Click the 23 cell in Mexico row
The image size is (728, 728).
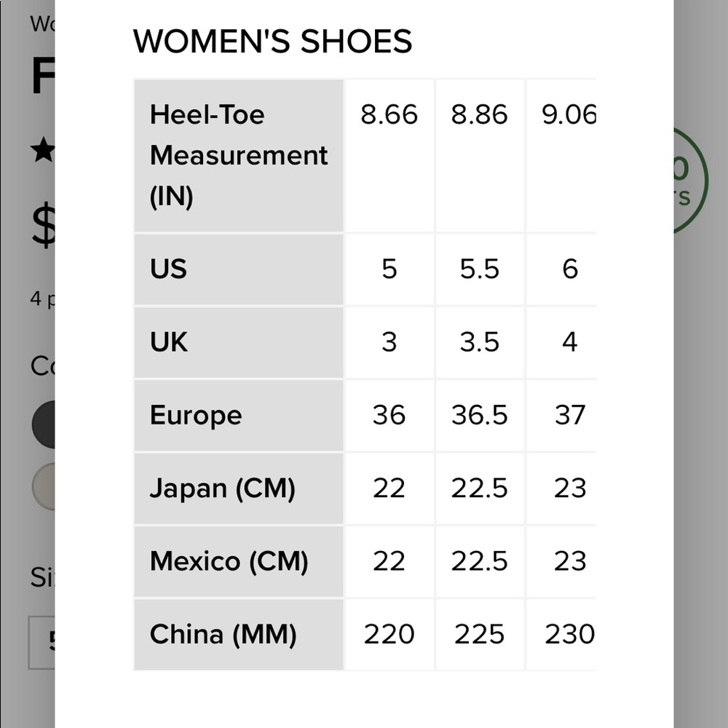click(x=561, y=561)
